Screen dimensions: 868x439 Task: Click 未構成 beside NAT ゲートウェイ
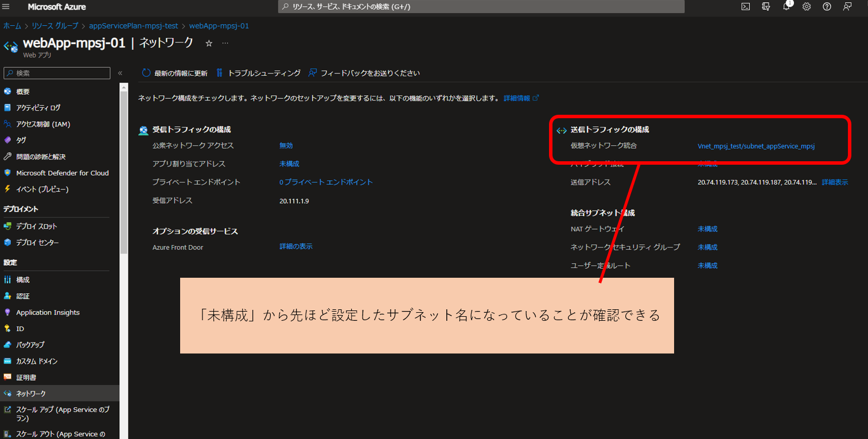[x=707, y=229]
